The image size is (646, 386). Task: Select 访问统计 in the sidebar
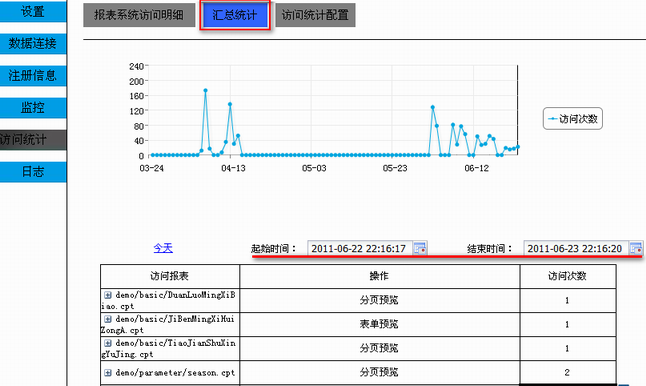33,140
